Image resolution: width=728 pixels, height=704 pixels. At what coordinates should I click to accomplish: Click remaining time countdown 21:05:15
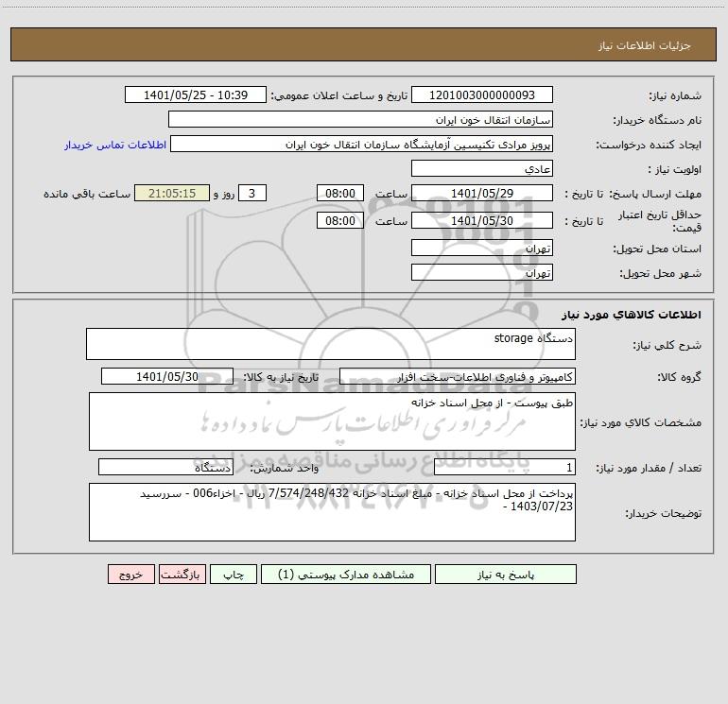(x=172, y=193)
